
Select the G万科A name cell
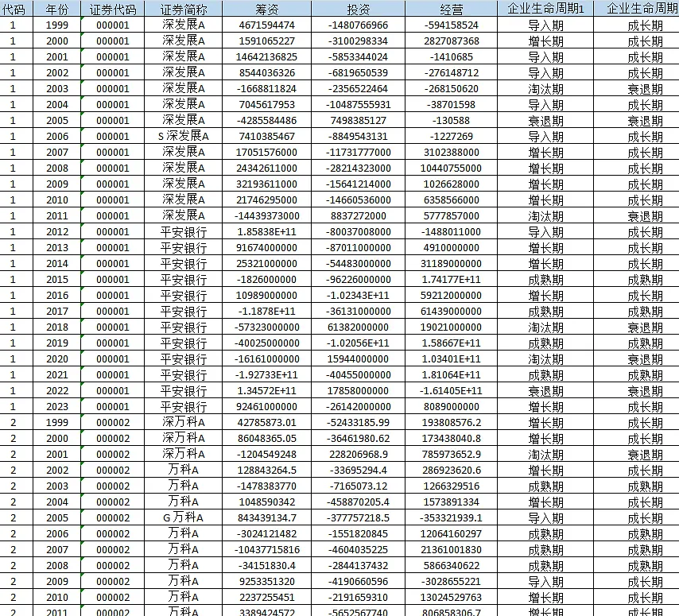(183, 517)
